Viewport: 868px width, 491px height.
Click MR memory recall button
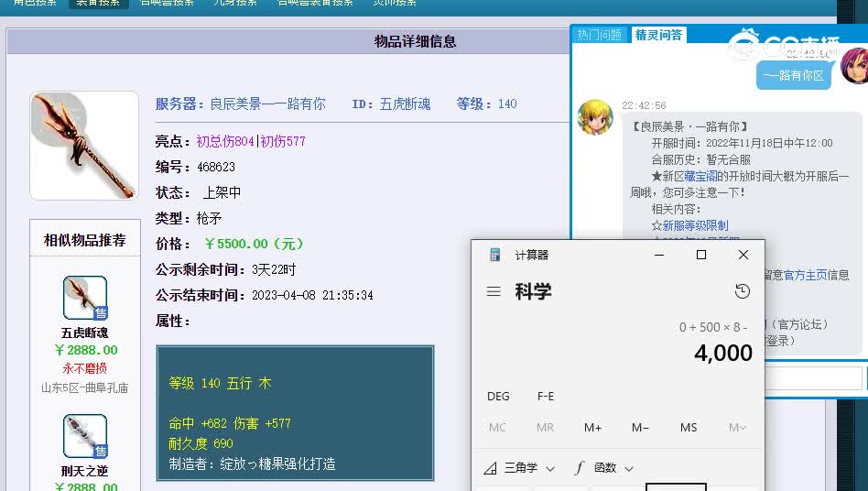pyautogui.click(x=545, y=428)
